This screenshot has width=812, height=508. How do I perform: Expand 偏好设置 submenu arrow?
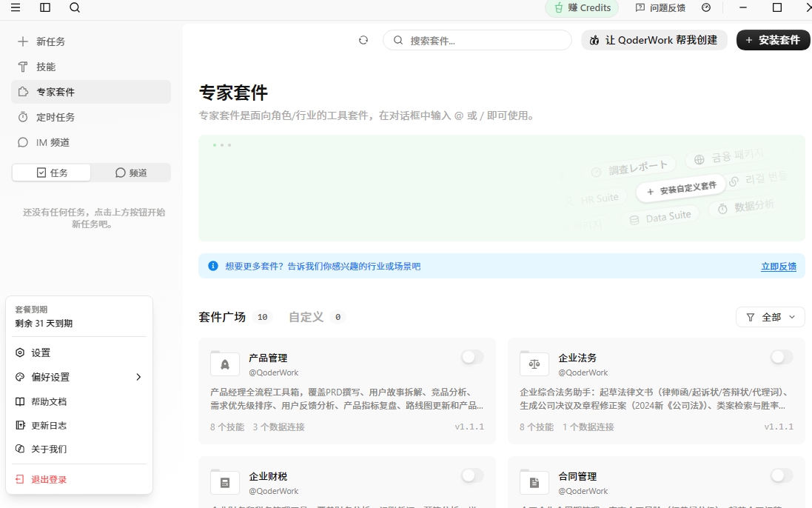(138, 377)
